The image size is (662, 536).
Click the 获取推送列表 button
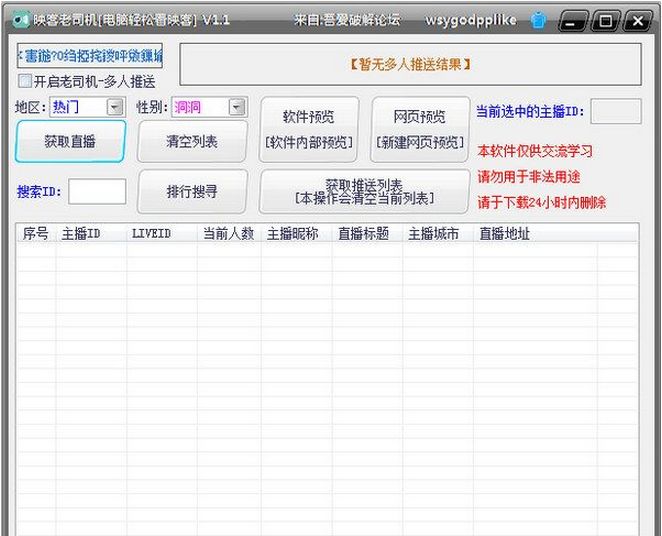coord(364,191)
